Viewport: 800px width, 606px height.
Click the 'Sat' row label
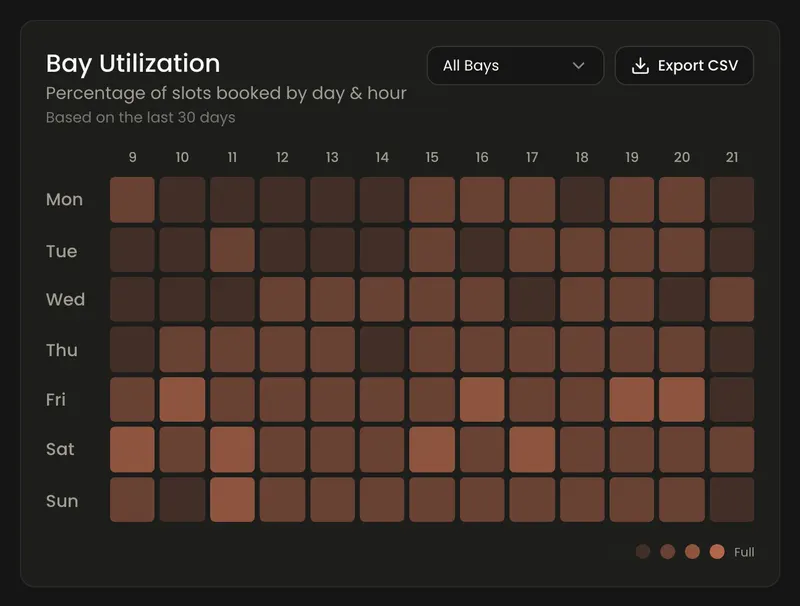(x=60, y=449)
